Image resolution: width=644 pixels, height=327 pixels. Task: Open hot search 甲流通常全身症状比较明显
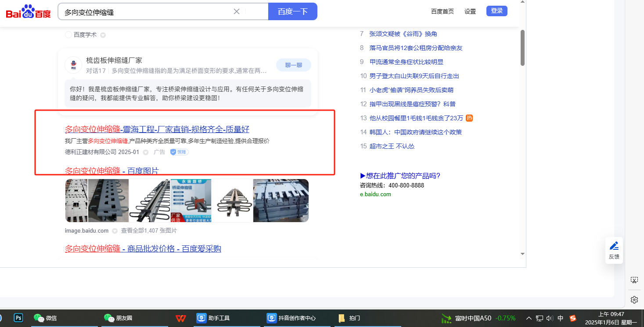[x=407, y=62]
